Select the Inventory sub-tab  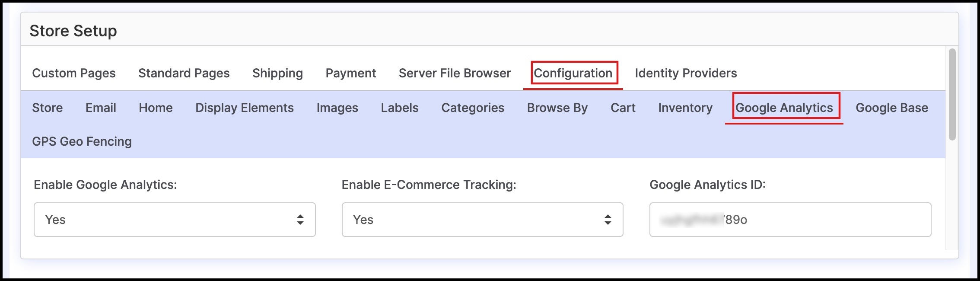coord(685,108)
